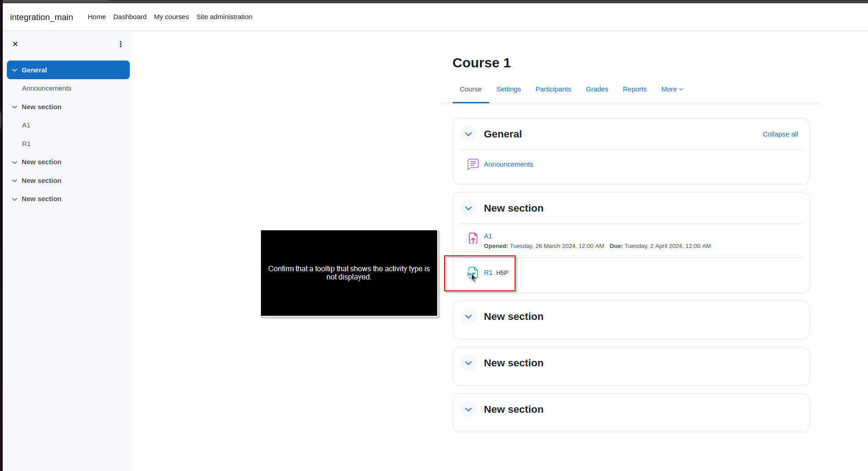868x471 pixels.
Task: Collapse General in the course index sidebar
Action: click(x=15, y=70)
